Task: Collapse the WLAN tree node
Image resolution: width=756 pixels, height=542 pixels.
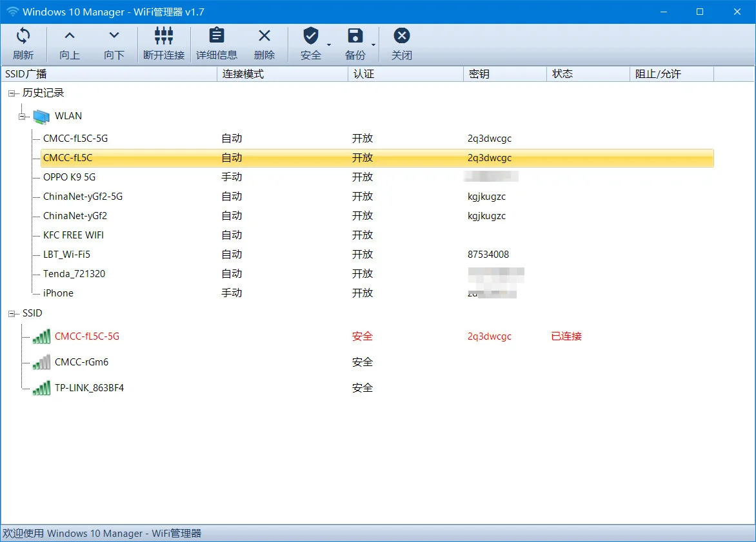Action: tap(22, 116)
